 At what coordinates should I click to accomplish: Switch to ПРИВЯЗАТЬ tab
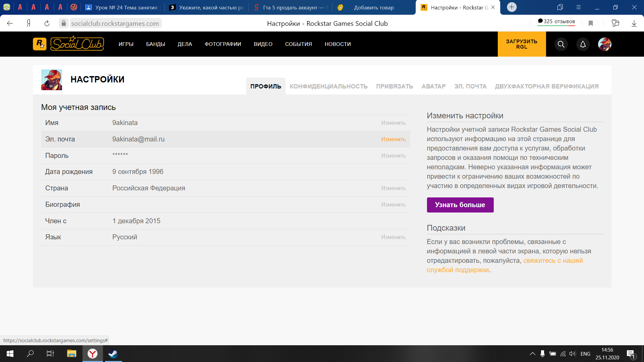click(x=394, y=86)
